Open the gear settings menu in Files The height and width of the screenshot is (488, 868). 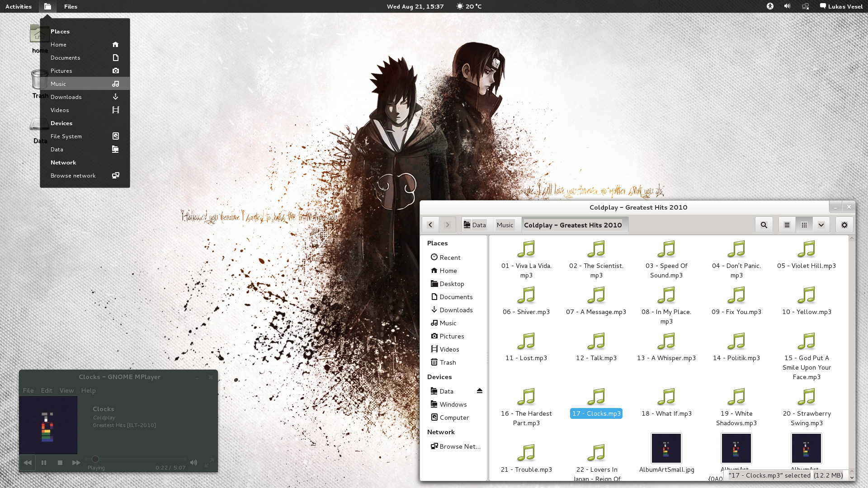pos(844,225)
